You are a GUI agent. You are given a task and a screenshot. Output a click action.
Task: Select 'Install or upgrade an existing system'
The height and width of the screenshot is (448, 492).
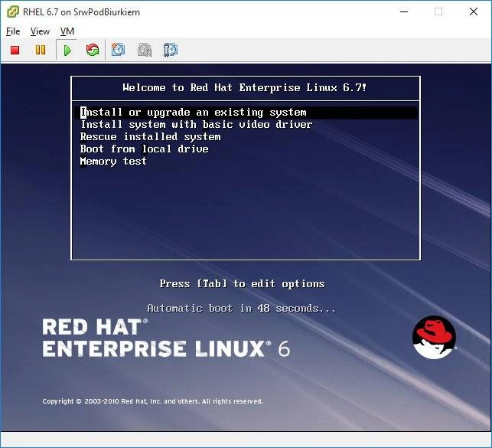pyautogui.click(x=248, y=113)
